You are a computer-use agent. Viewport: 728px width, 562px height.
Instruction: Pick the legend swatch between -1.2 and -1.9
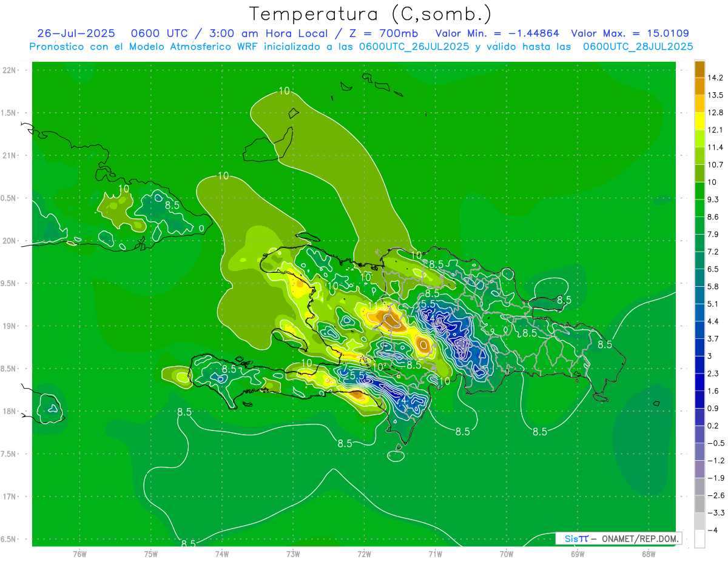[699, 469]
